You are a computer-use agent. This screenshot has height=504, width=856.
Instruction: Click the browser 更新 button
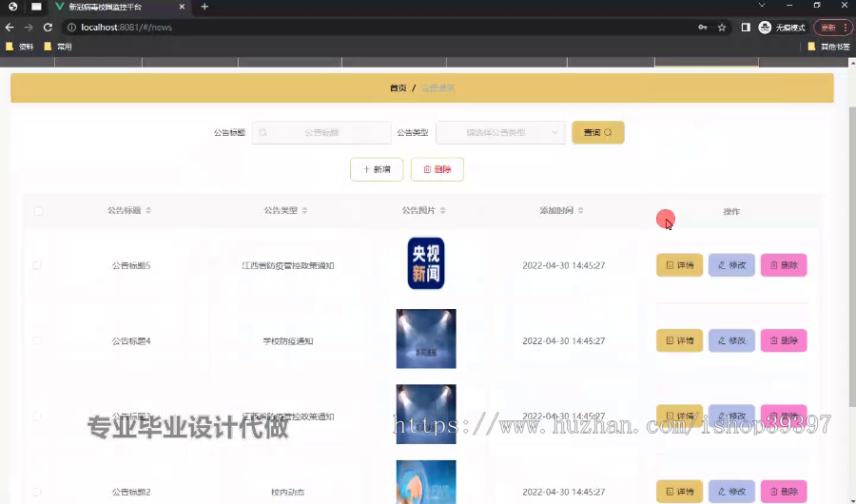click(832, 28)
